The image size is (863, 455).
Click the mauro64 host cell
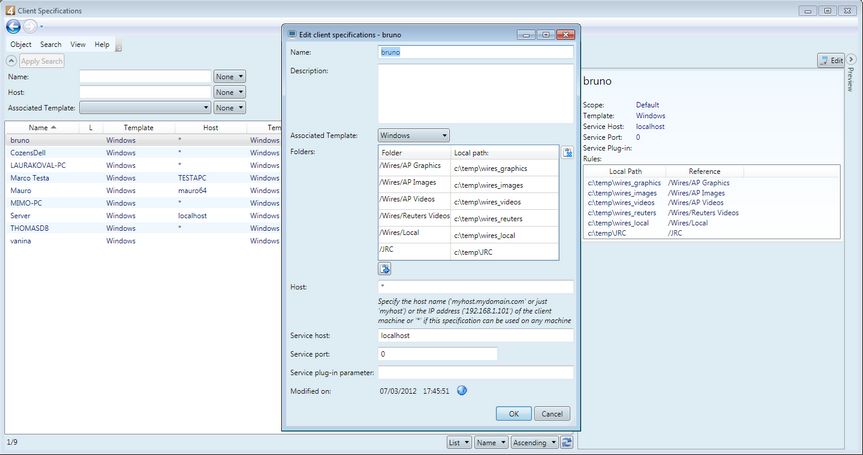pyautogui.click(x=192, y=190)
